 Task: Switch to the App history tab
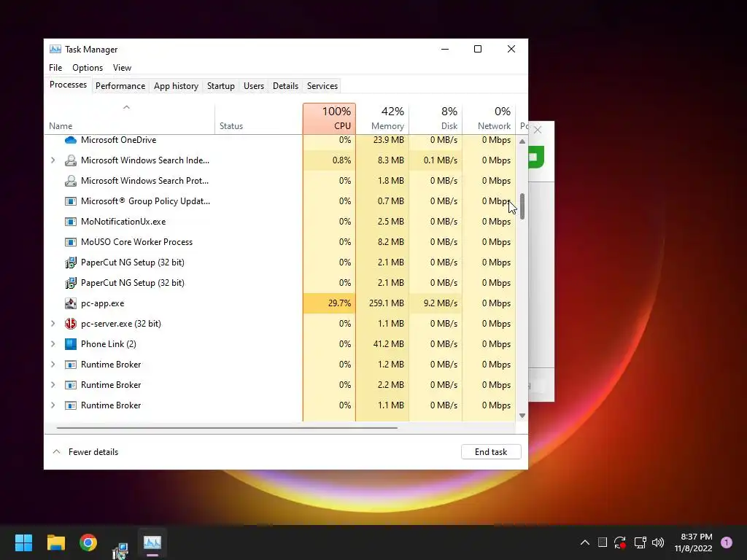coord(176,86)
